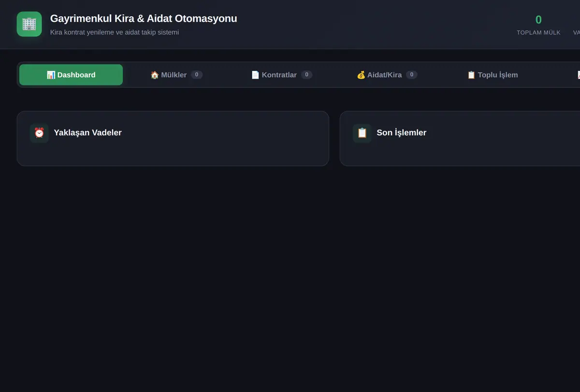Viewport: 580px width, 392px height.
Task: Click the Mülkler count badge
Action: [197, 75]
